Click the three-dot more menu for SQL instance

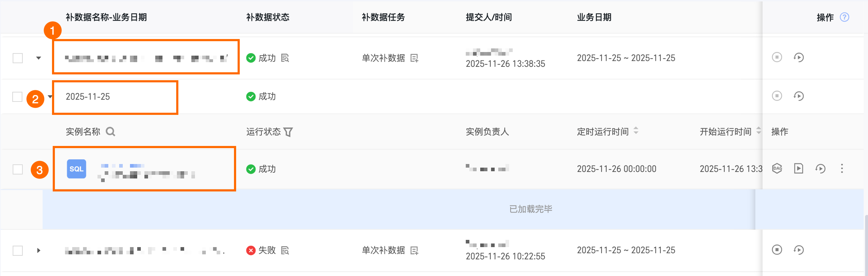click(842, 168)
